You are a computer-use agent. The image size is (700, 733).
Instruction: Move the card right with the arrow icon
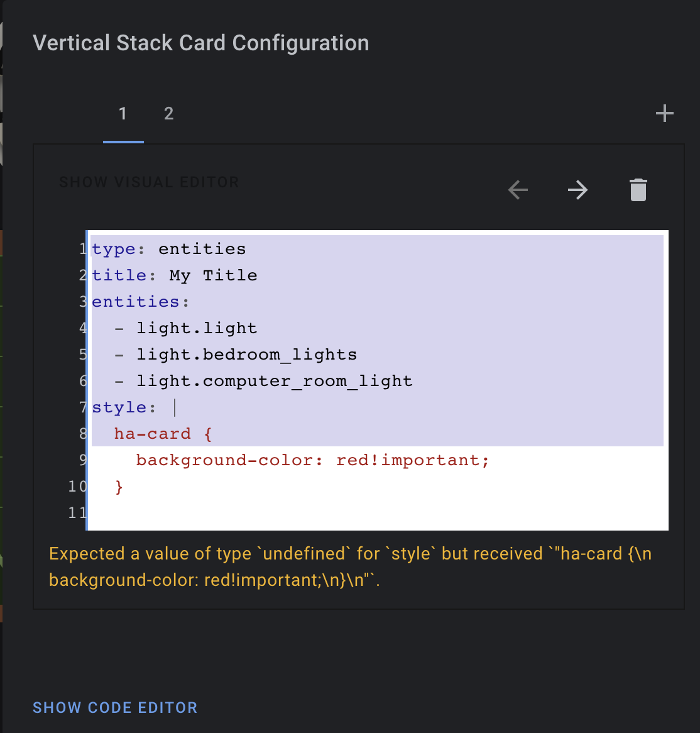tap(577, 189)
